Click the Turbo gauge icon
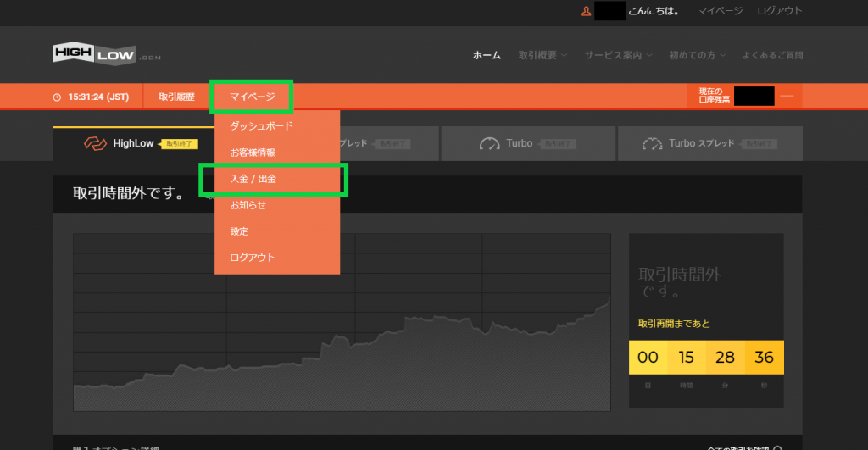Viewport: 868px width, 450px height. click(489, 144)
